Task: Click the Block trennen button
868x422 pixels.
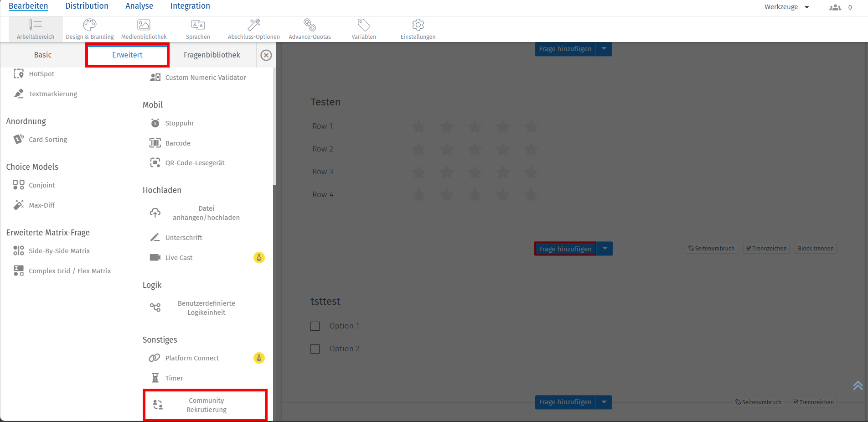Action: point(815,248)
